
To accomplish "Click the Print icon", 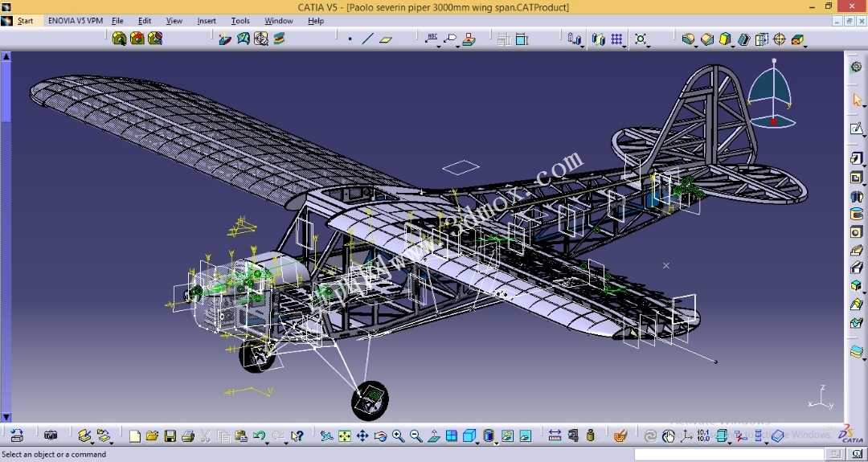I will click(x=187, y=436).
